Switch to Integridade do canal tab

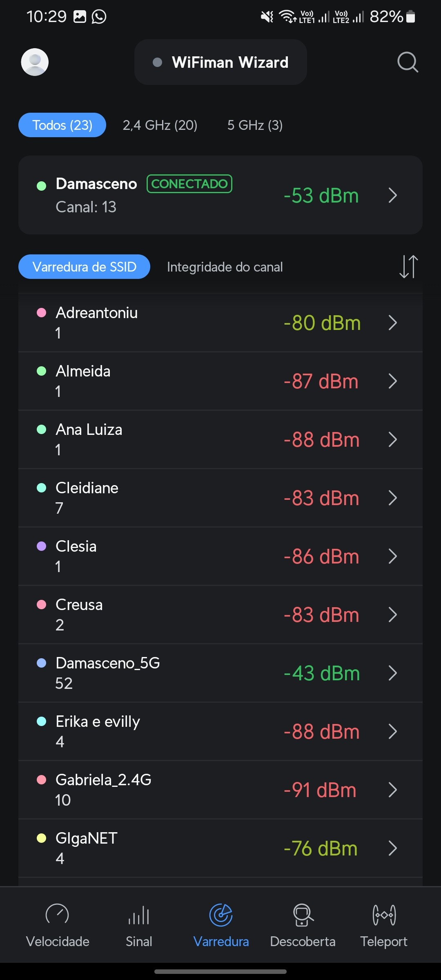225,267
